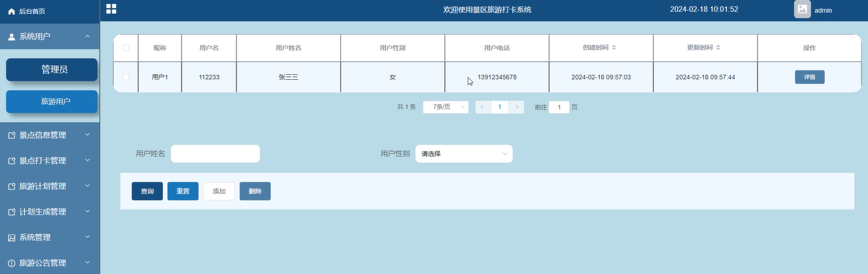This screenshot has height=274, width=868.
Task: Click the admin avatar image icon
Action: tap(802, 9)
